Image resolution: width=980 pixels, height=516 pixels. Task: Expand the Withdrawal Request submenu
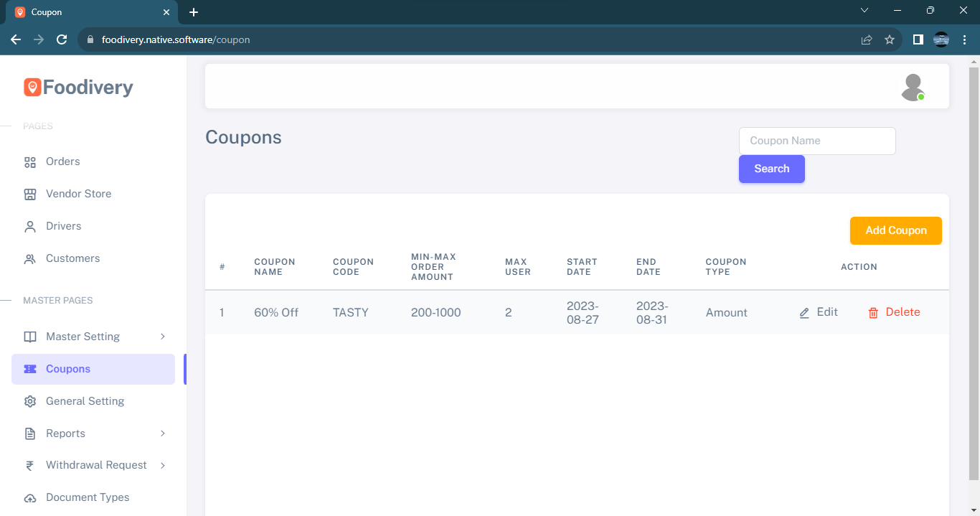(x=163, y=465)
